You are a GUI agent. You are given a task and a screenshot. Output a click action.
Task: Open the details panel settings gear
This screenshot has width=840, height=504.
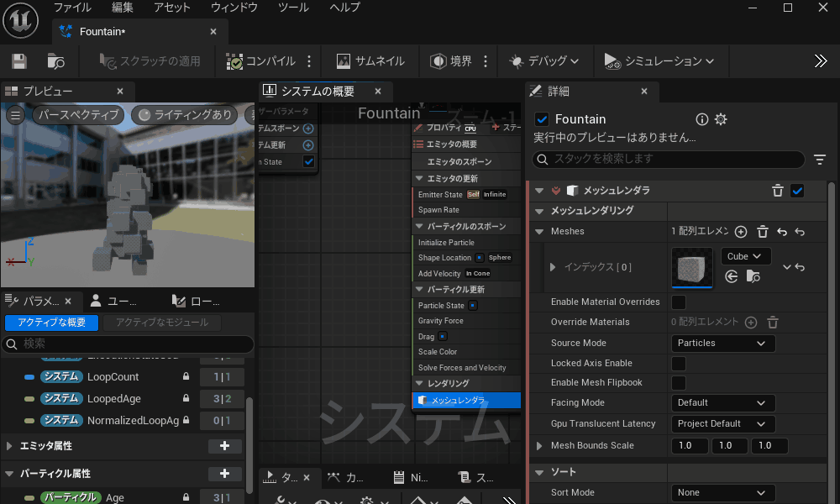coord(721,119)
